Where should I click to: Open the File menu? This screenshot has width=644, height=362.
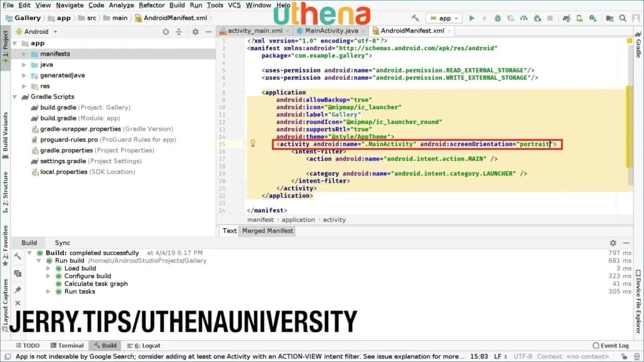point(8,5)
